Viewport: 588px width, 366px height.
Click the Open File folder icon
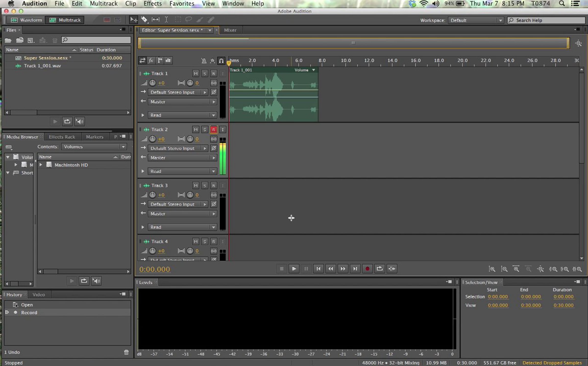click(x=8, y=40)
